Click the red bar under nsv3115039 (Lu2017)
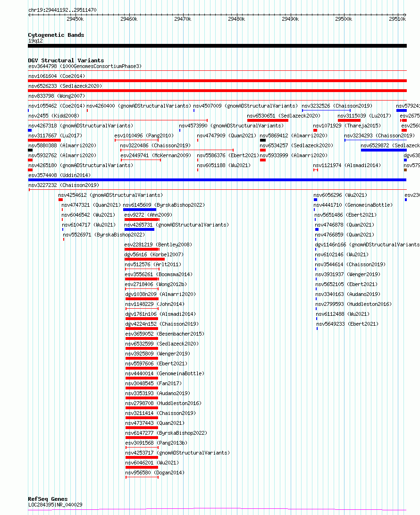Image resolution: width=420 pixels, height=515 pixels. tap(349, 120)
